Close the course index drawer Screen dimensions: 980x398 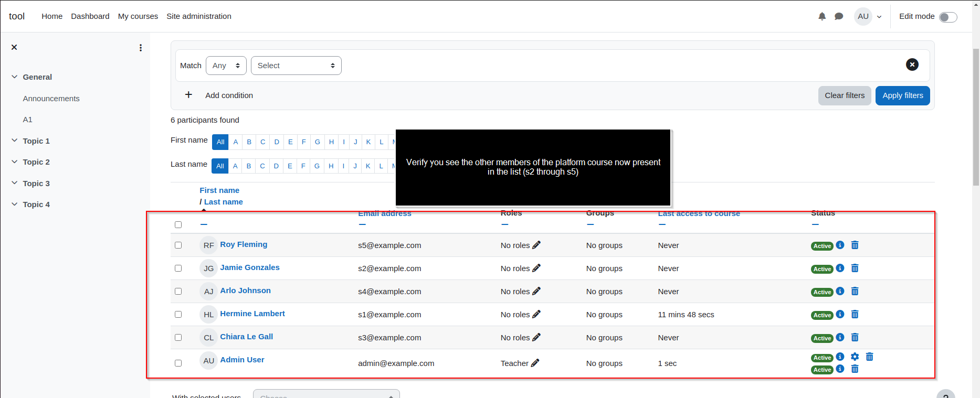click(x=14, y=47)
